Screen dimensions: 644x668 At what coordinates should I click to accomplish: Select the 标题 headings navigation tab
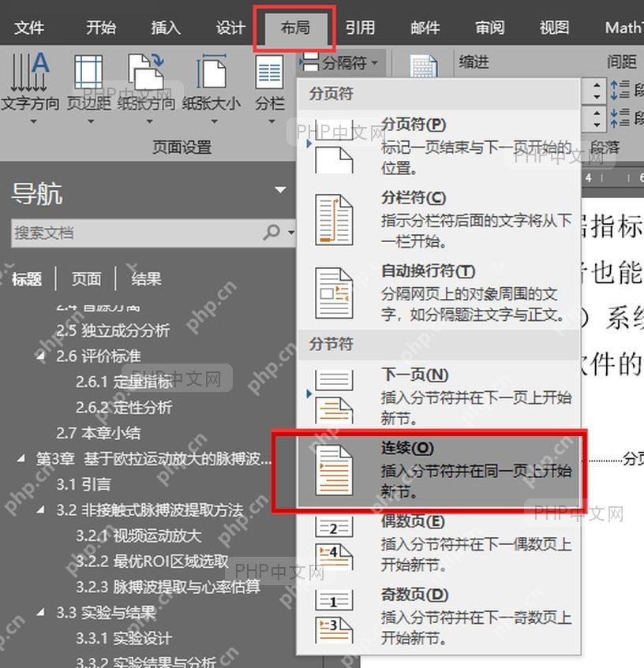pos(26,279)
